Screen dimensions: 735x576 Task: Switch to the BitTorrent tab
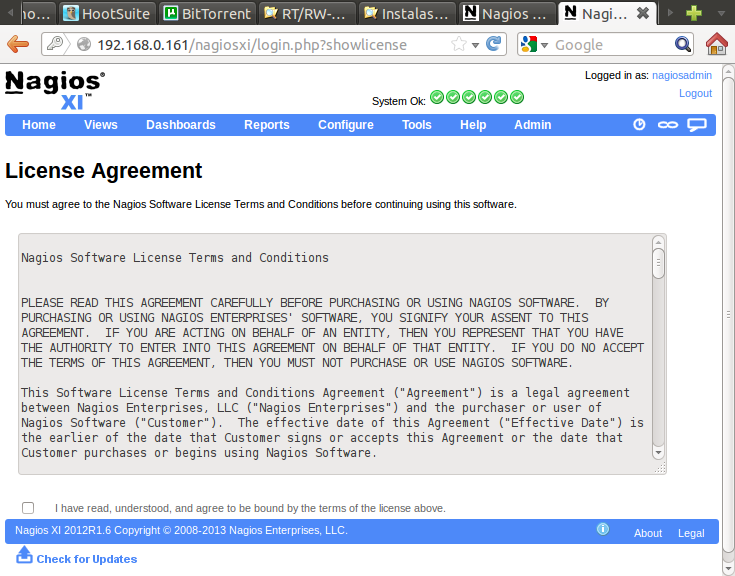(x=208, y=13)
